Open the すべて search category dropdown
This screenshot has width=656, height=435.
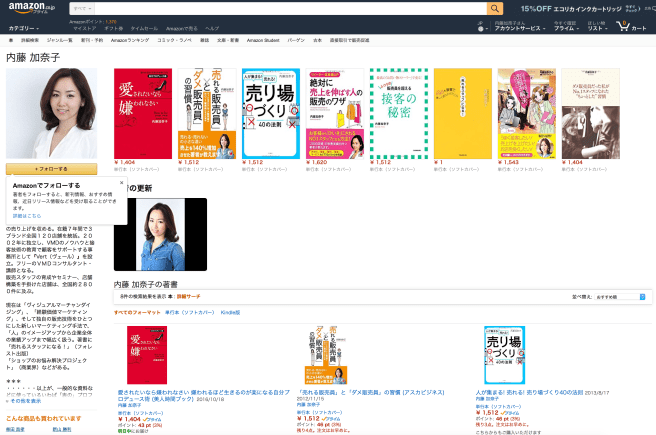[82, 8]
